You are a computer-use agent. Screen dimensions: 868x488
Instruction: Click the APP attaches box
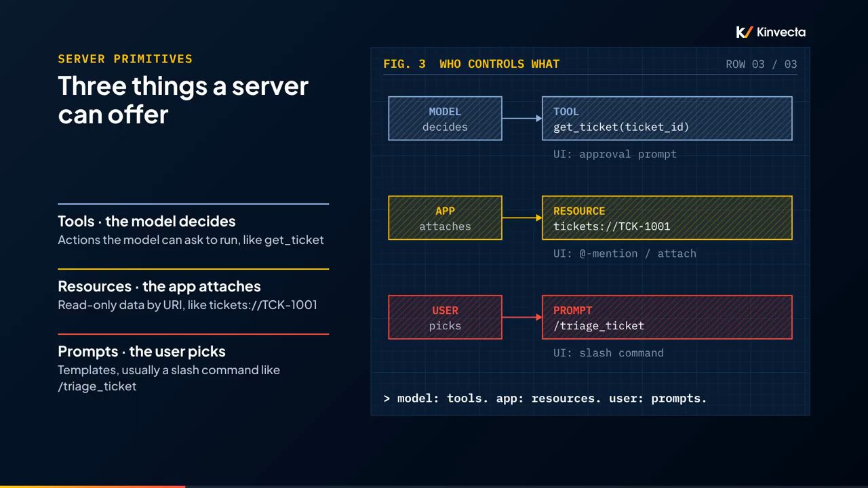pos(445,218)
